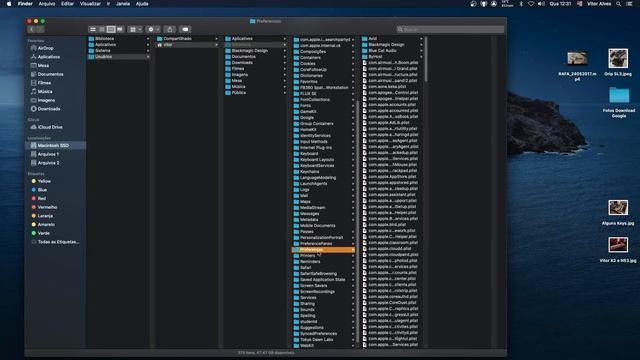Screen dimensions: 640x360
Task: Open Música in the sidebar
Action: click(45, 91)
